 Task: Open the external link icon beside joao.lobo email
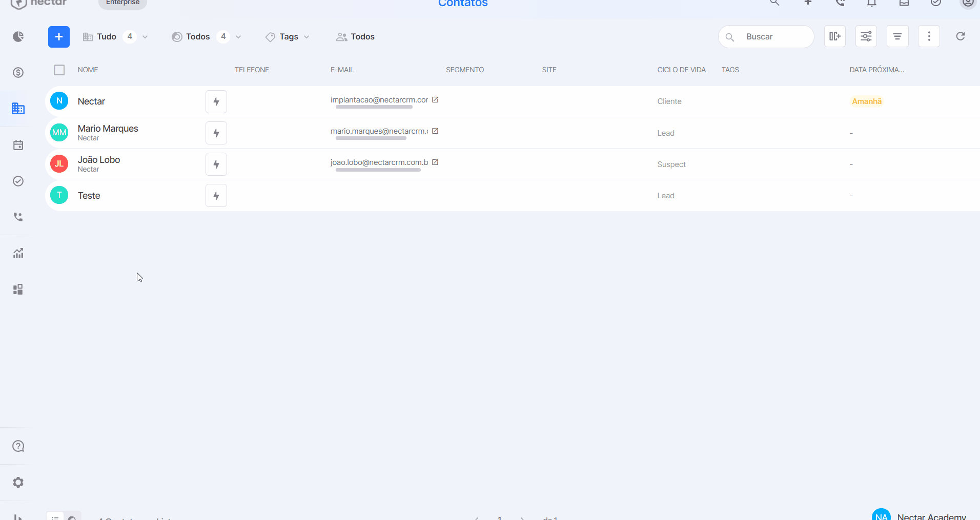tap(435, 162)
